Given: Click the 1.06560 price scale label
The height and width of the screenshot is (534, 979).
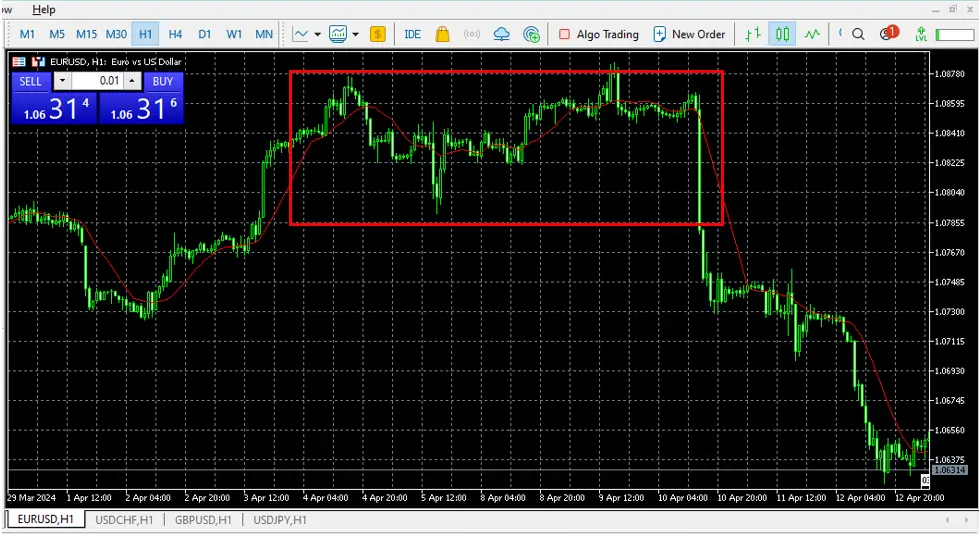Looking at the screenshot, I should [x=949, y=430].
